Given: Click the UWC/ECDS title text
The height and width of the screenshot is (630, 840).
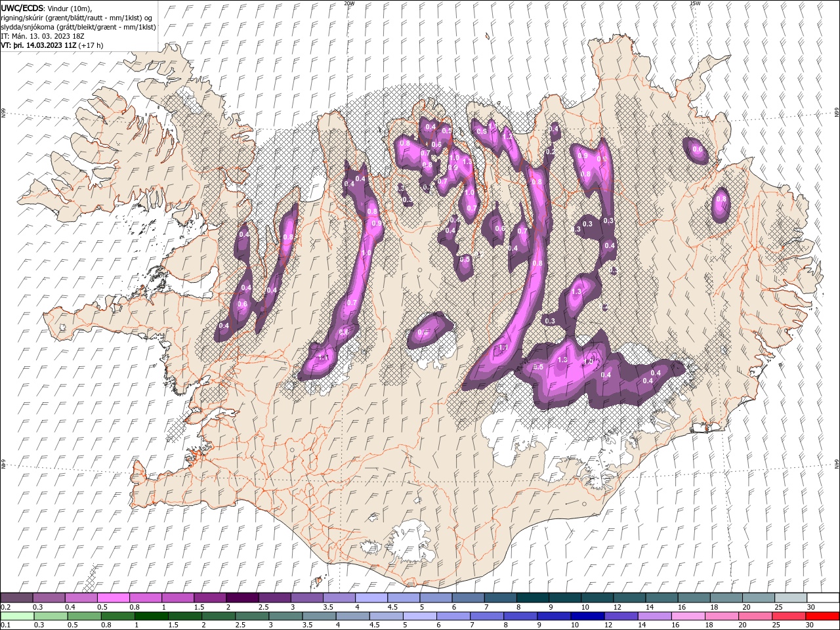Looking at the screenshot, I should click(x=22, y=7).
